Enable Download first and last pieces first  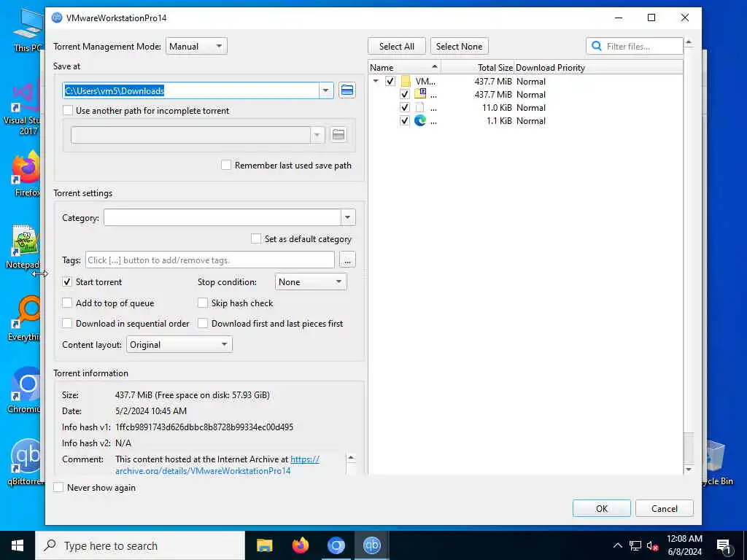(x=203, y=323)
